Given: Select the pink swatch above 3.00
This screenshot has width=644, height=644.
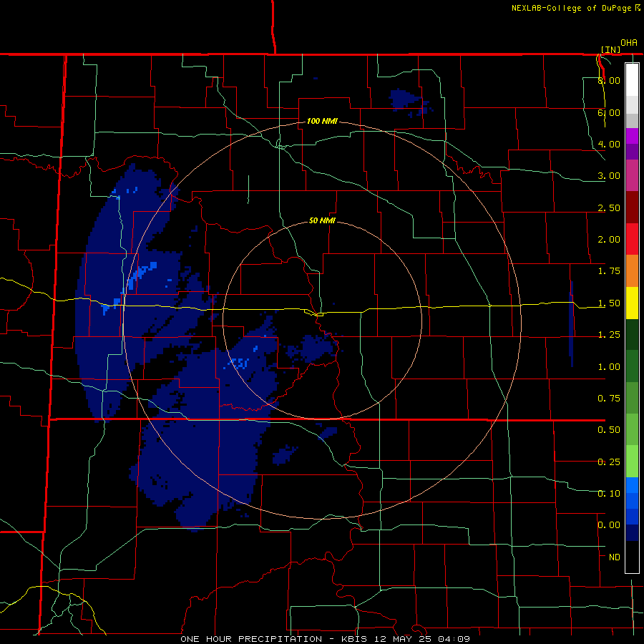Looking at the screenshot, I should [632, 175].
